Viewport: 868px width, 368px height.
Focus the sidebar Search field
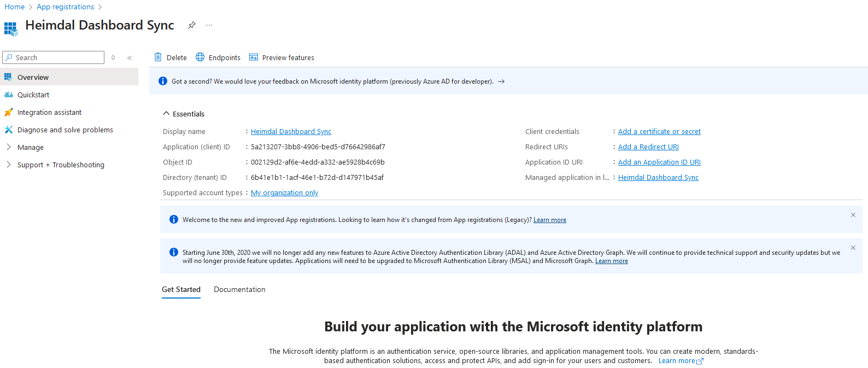53,57
